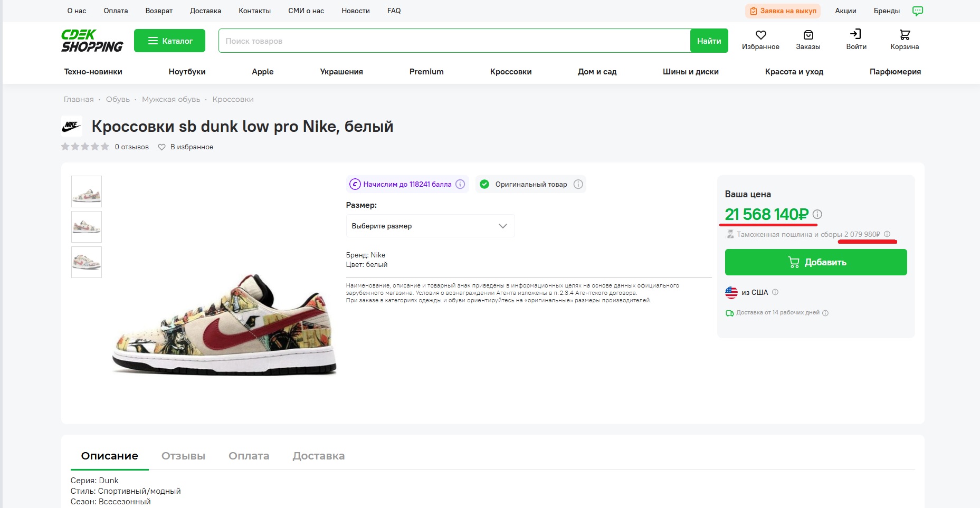The height and width of the screenshot is (508, 980).
Task: Click Заявка на выкуп link
Action: click(783, 11)
